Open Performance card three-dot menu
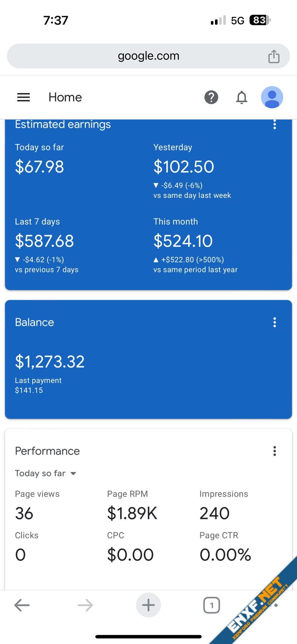The height and width of the screenshot is (644, 297). pos(274,451)
